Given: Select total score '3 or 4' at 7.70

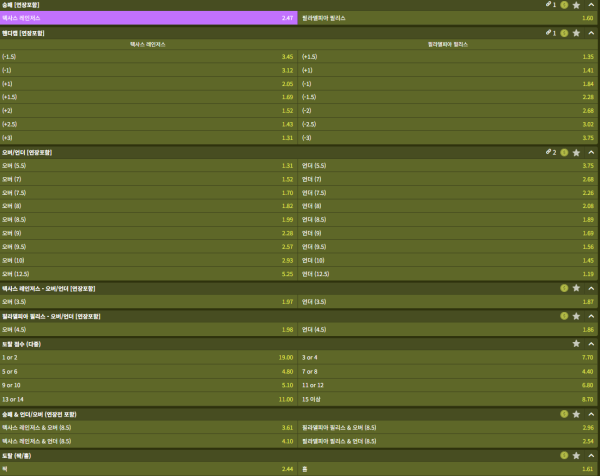Looking at the screenshot, I should pos(449,357).
